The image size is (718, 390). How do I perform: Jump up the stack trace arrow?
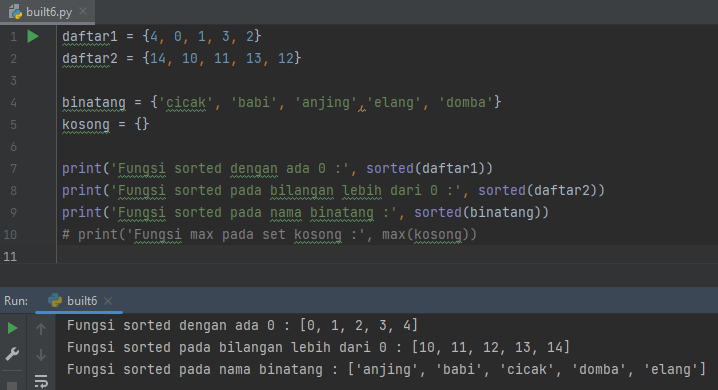pos(41,328)
